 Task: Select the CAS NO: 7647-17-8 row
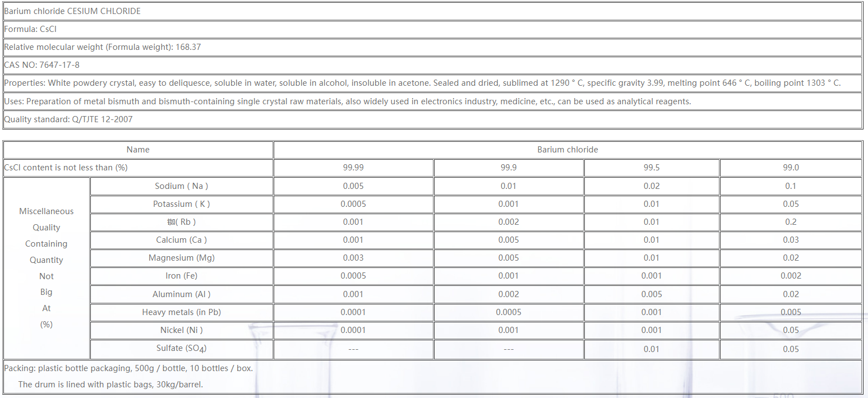pos(42,65)
